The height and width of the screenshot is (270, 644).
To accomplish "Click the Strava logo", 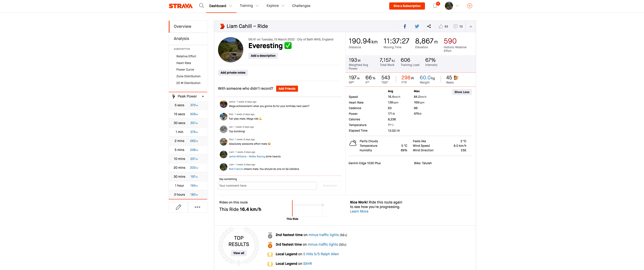I will point(181,6).
